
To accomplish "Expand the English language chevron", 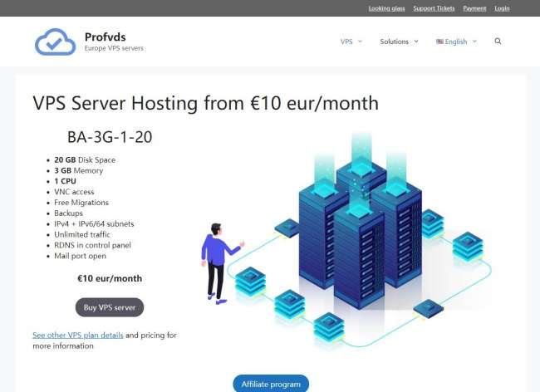I will tap(474, 42).
